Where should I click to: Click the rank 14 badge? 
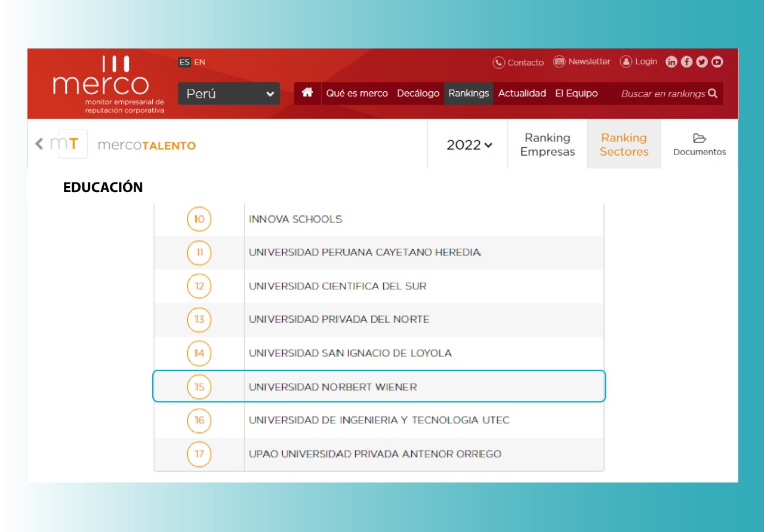click(x=199, y=354)
